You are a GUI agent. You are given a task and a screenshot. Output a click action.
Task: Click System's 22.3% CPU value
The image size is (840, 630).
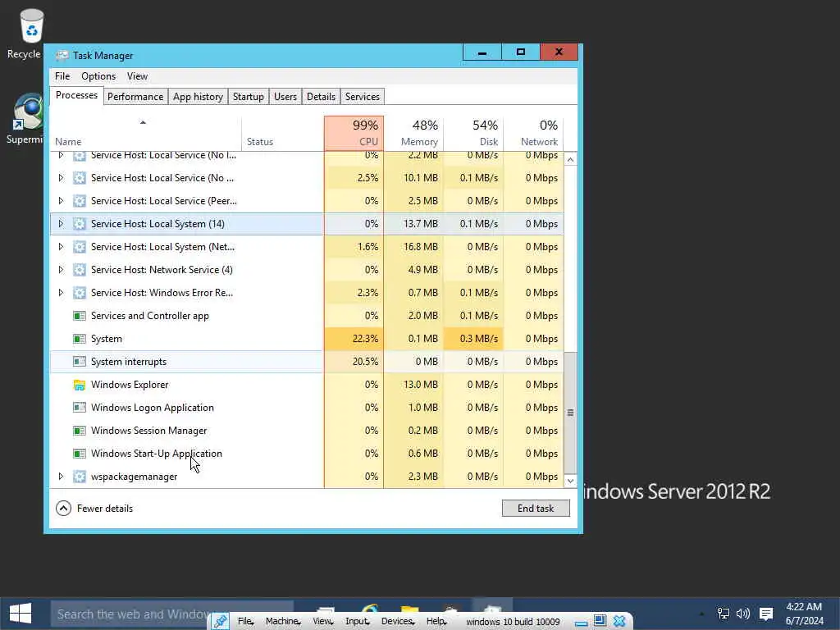(365, 339)
